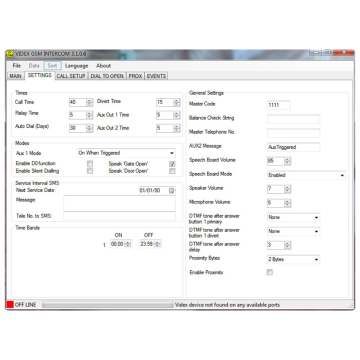Open calendar picker for Next Service Date

point(171,191)
